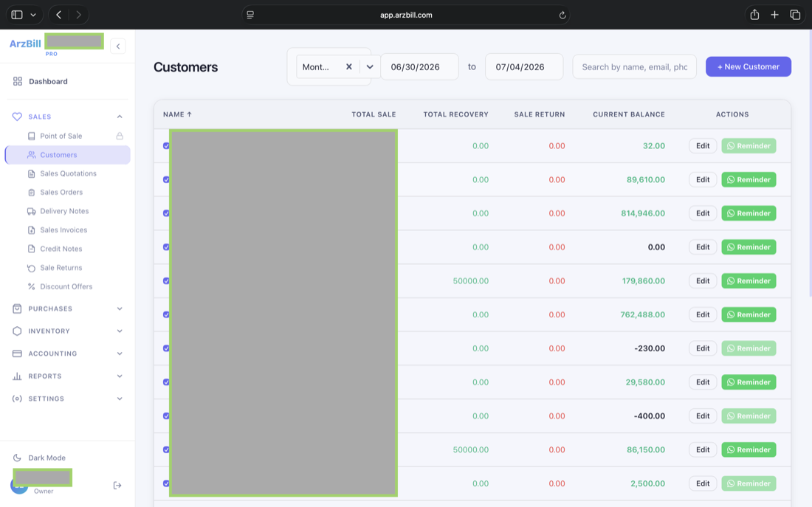Click the Dark Mode moon icon
The width and height of the screenshot is (812, 507).
17,458
